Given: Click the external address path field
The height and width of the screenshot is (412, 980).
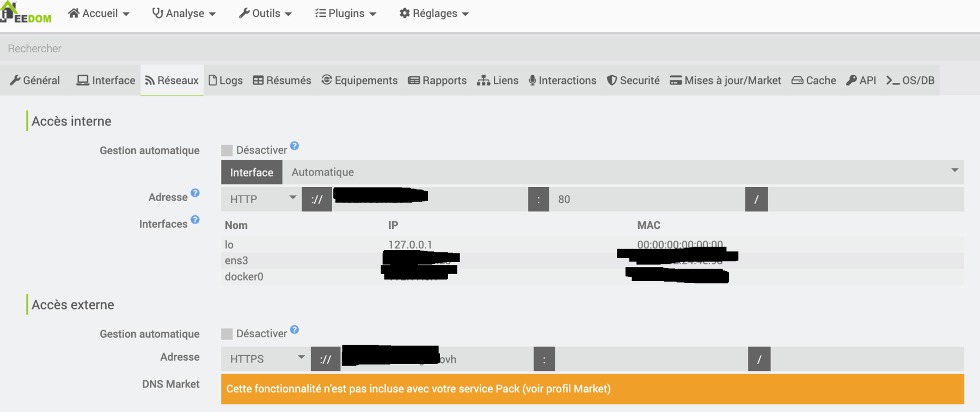Looking at the screenshot, I should (x=867, y=359).
